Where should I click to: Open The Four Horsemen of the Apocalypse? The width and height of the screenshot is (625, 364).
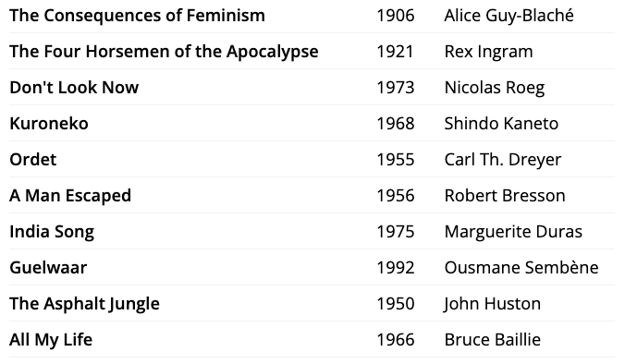pyautogui.click(x=164, y=52)
